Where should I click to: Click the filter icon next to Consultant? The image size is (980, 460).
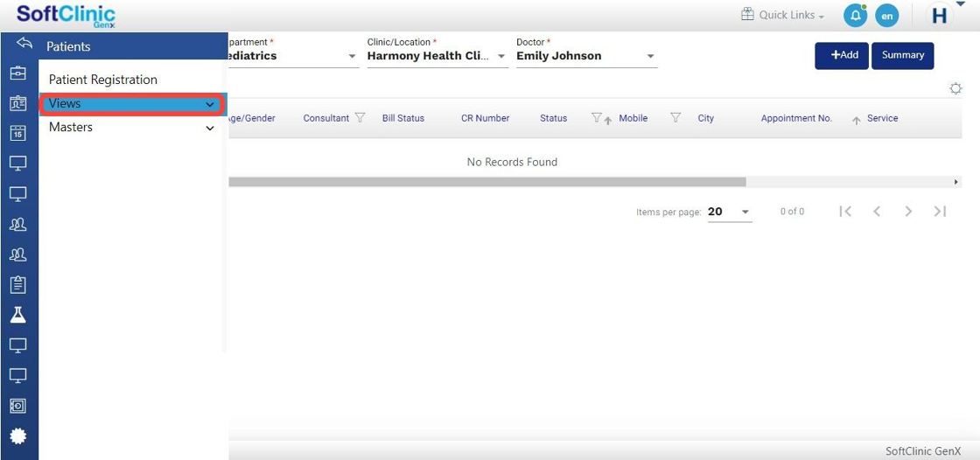[360, 117]
